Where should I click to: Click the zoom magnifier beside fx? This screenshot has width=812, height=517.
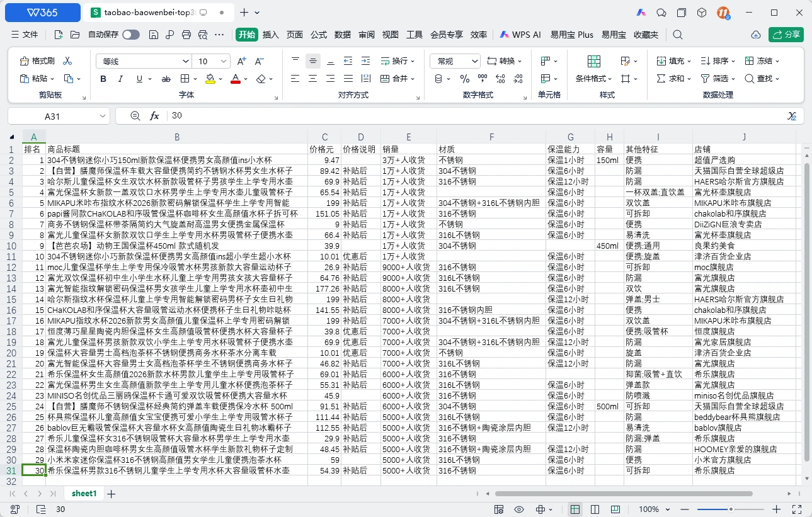[x=135, y=116]
